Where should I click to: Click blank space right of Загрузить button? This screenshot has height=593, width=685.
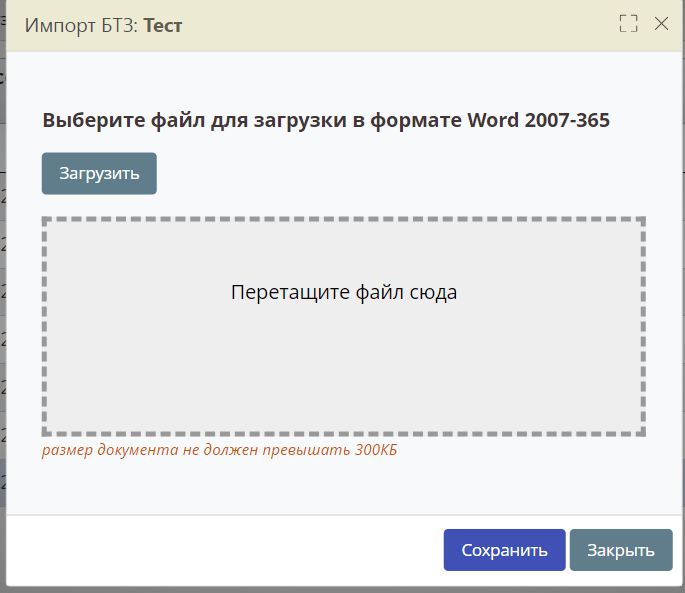pos(400,173)
